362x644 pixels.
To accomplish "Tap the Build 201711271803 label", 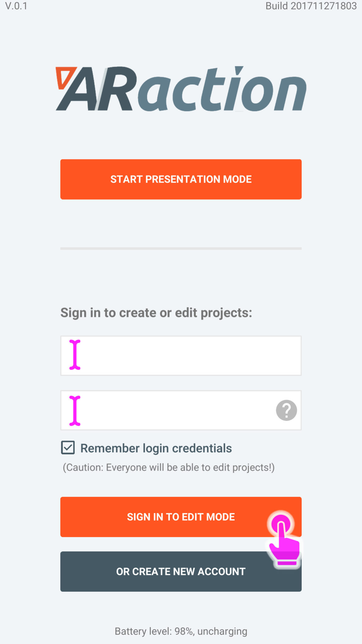I will [311, 6].
